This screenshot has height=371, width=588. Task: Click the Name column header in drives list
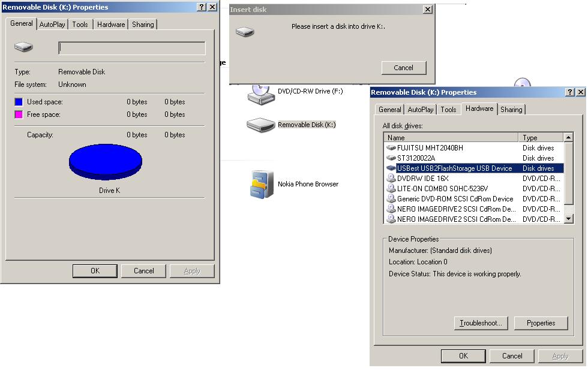click(x=451, y=137)
